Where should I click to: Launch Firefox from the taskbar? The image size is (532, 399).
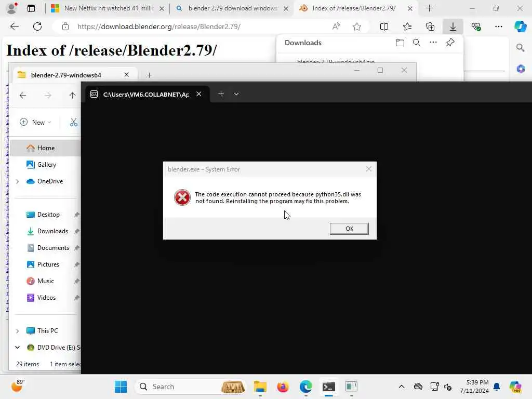(283, 387)
